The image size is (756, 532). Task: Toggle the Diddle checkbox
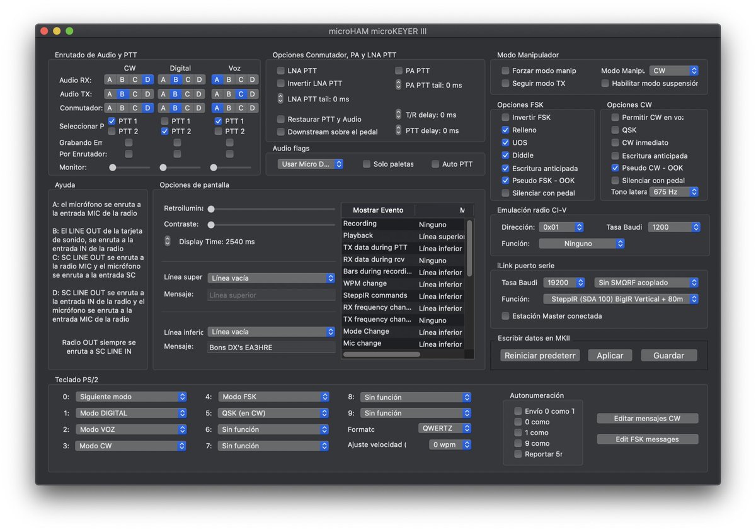[x=505, y=155]
